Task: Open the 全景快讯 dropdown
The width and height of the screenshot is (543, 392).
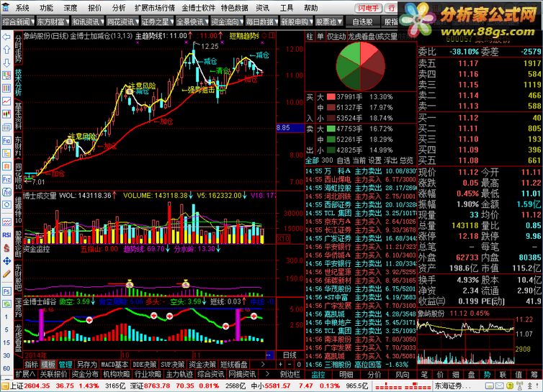Action: (x=192, y=22)
